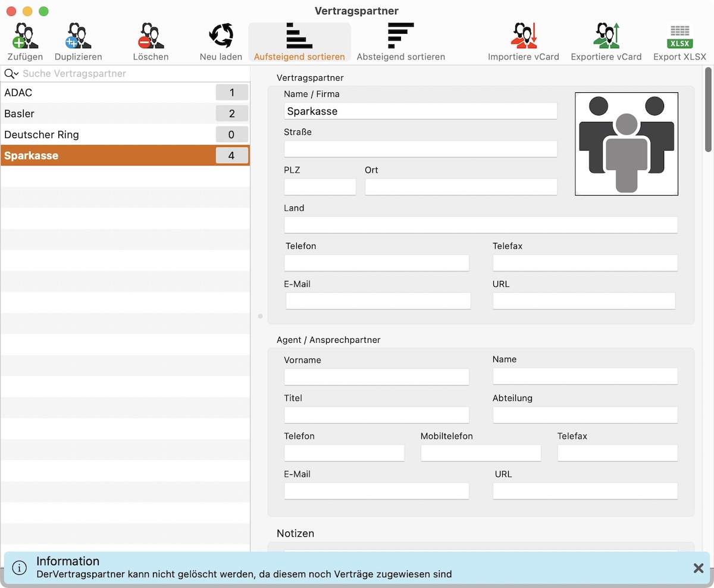Click the count badge for Deutscher Ring
Screen dimensions: 714x588
click(231, 135)
